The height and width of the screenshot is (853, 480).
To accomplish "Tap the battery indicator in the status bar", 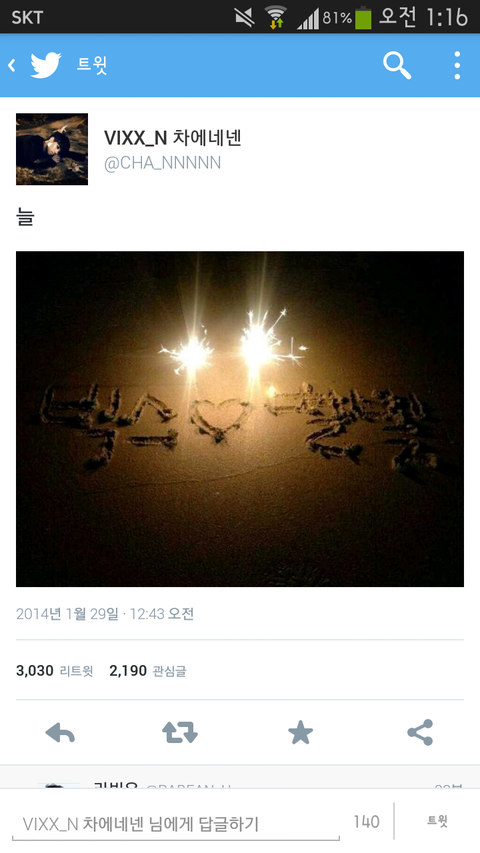I will (363, 17).
